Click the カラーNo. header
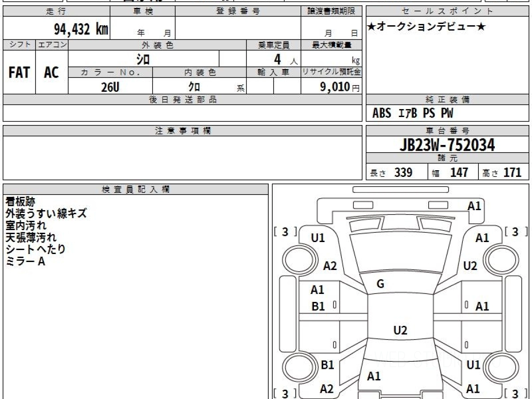 pos(110,73)
